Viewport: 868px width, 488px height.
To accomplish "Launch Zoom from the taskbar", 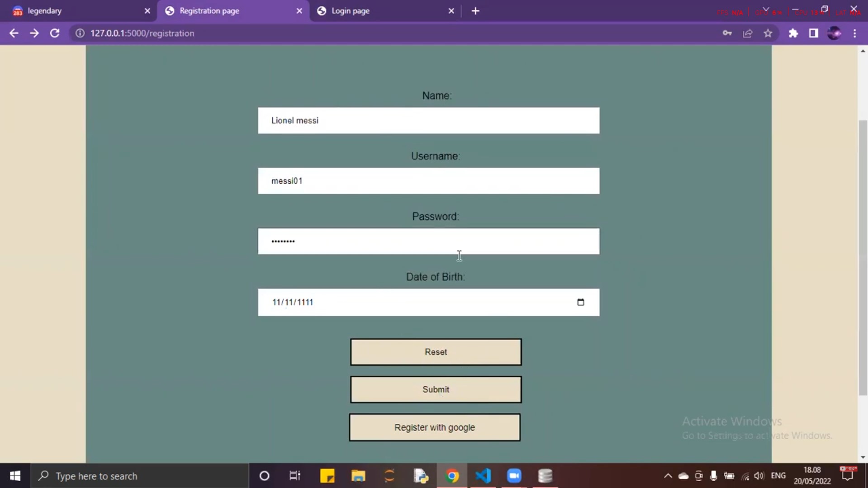I will [x=514, y=476].
